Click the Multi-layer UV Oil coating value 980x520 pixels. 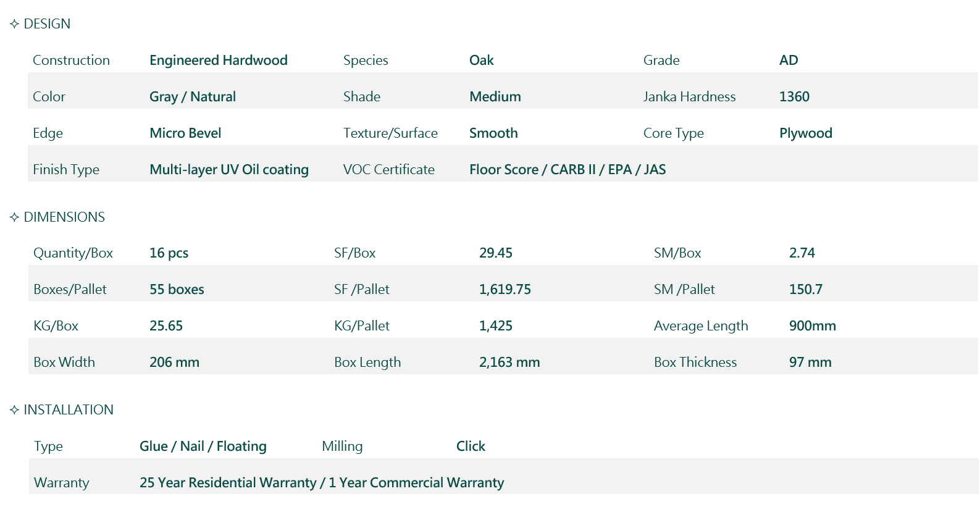click(x=228, y=170)
